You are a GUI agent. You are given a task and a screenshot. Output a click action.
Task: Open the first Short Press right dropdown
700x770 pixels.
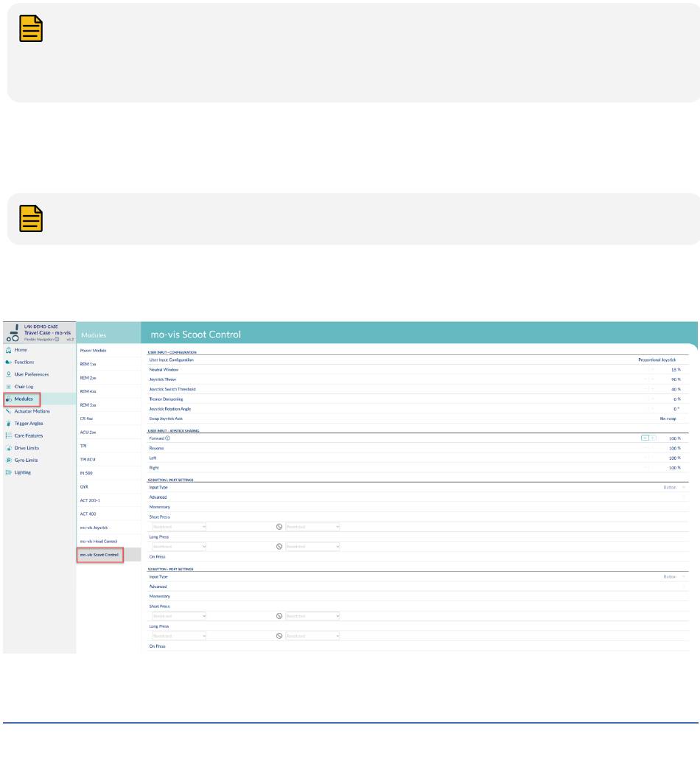pyautogui.click(x=312, y=527)
